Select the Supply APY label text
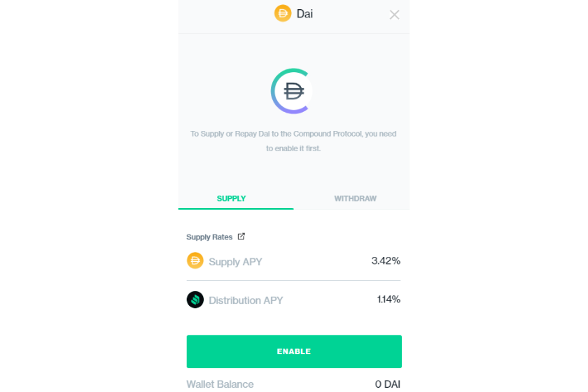This screenshot has width=588, height=392. pos(235,262)
